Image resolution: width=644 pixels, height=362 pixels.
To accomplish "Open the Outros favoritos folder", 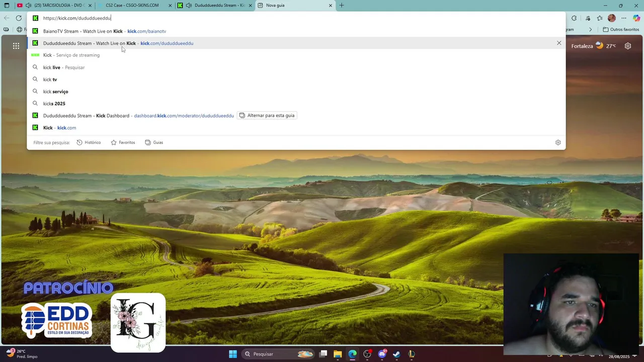I will click(x=621, y=30).
